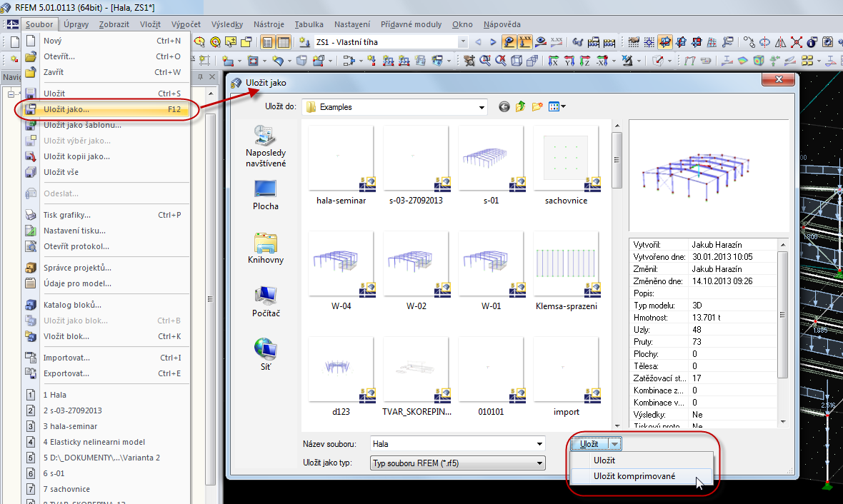Select the W-02 file
The image size is (843, 504).
coord(416,271)
